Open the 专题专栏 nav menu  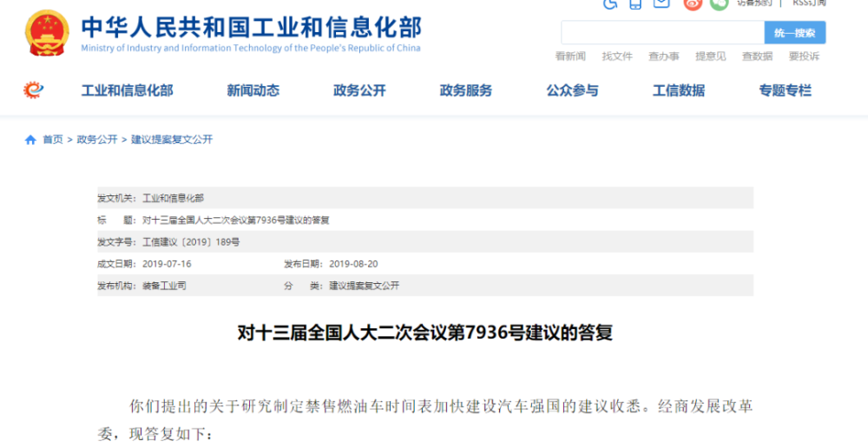[785, 90]
